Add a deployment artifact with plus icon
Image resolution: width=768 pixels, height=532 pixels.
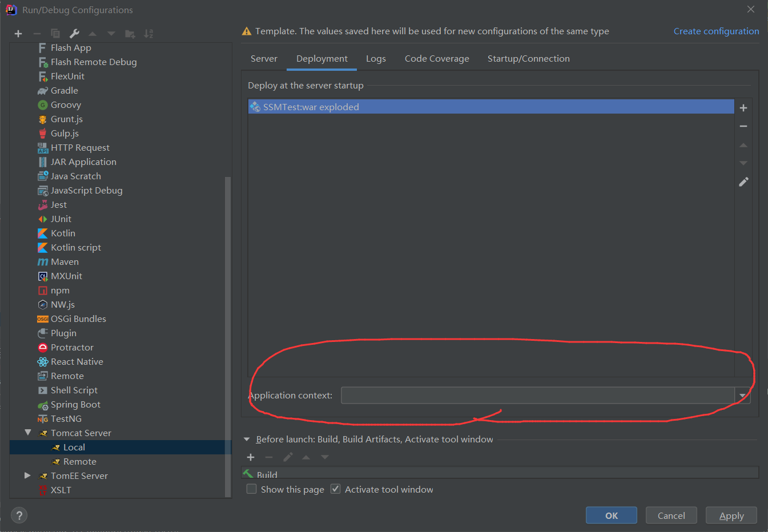click(x=743, y=108)
